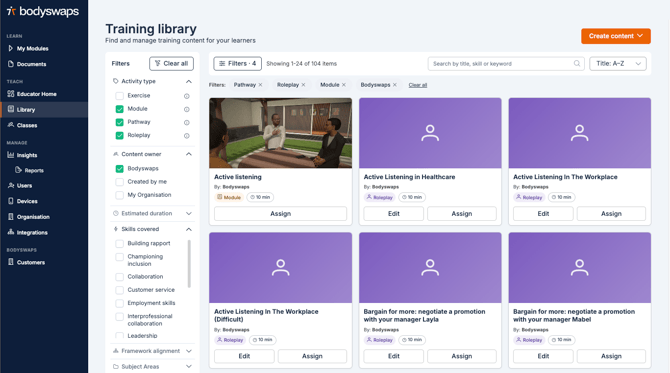
Task: Click the 'Showing 1-24 of 104 items' text
Action: tap(302, 64)
